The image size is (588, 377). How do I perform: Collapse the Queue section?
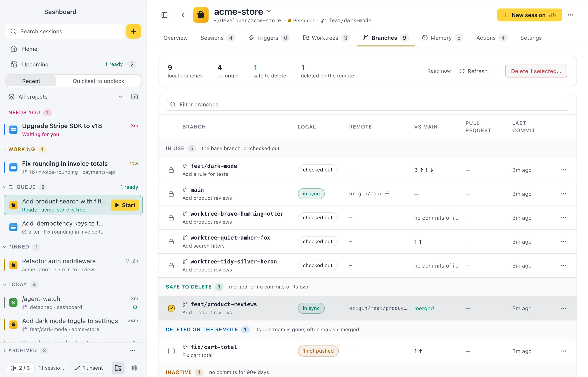5,187
